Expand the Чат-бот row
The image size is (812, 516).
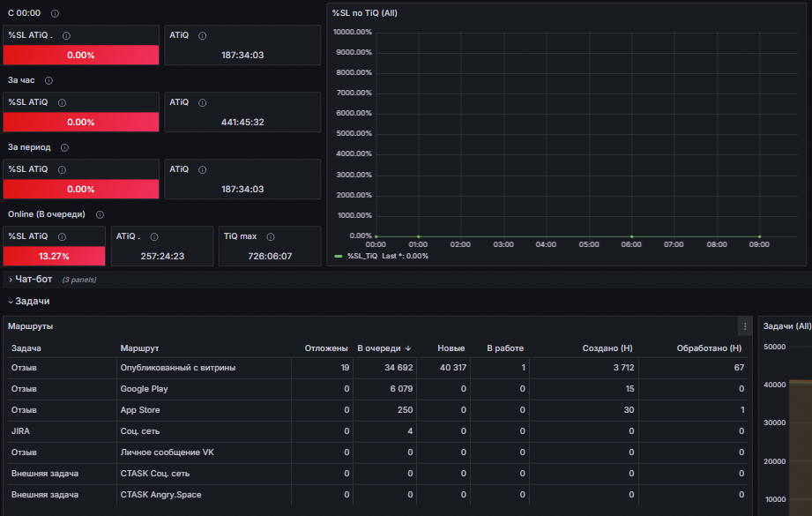click(34, 280)
